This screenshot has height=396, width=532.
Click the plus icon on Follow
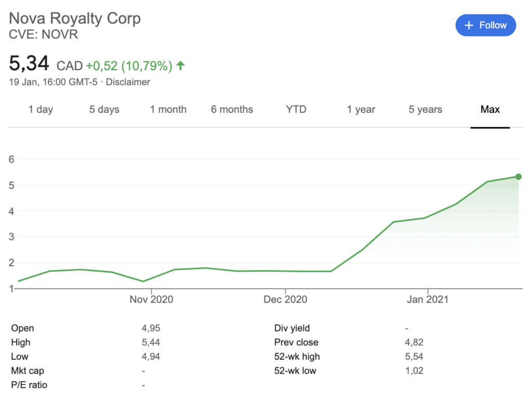pos(469,25)
